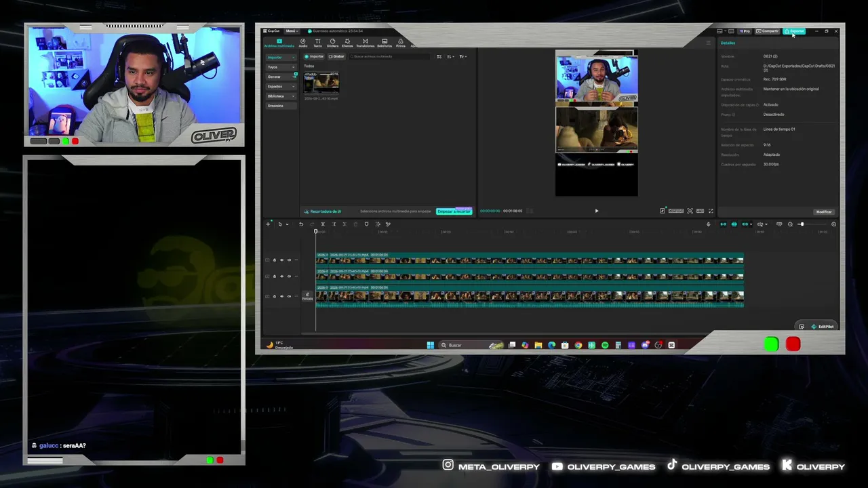Click the Portada cover button
This screenshot has width=868, height=488.
coord(307,296)
